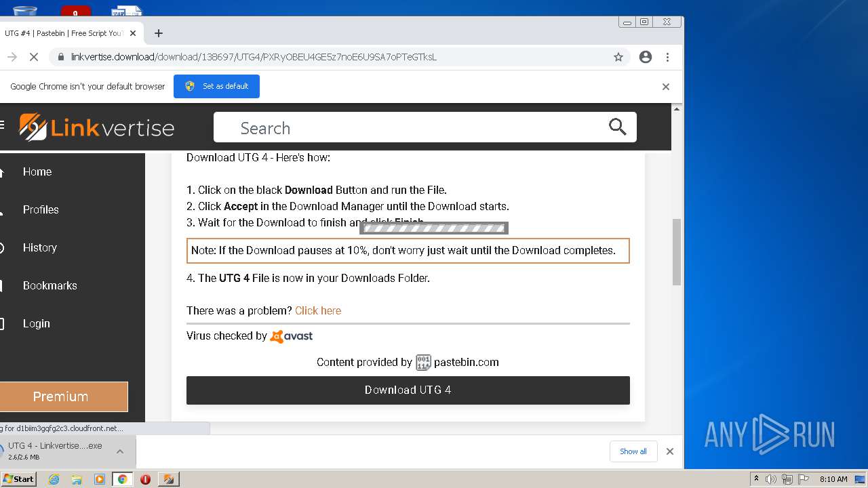Open Profiles in the sidebar
The height and width of the screenshot is (488, 868).
pyautogui.click(x=41, y=210)
